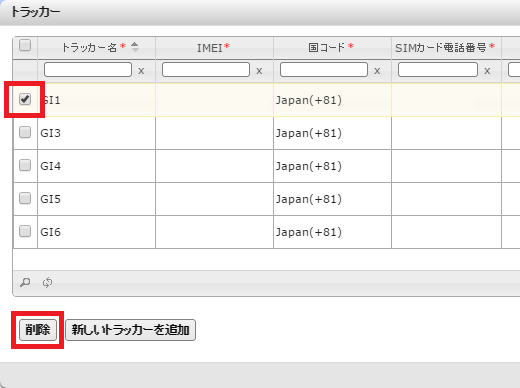Click Japan(+81) in the GI3 row
This screenshot has width=520, height=388.
tap(309, 133)
